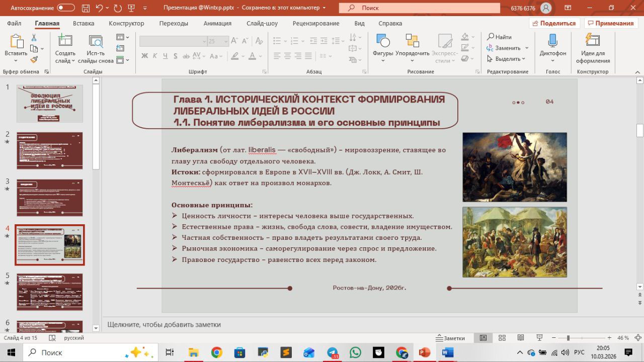
Task: Click the Cut scissors icon
Action: pos(34,38)
